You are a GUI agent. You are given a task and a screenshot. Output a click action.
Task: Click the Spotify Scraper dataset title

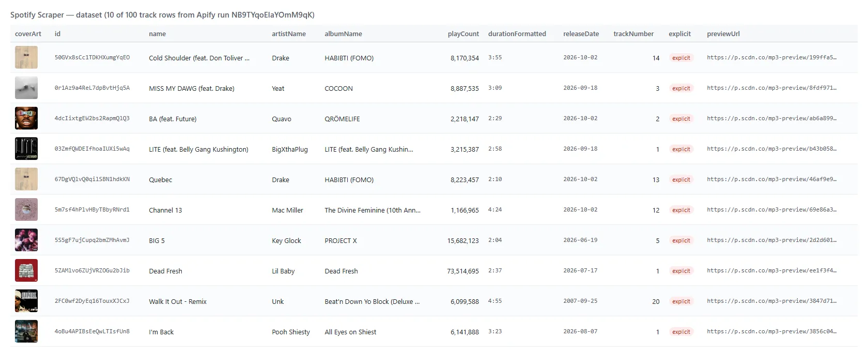tap(162, 14)
